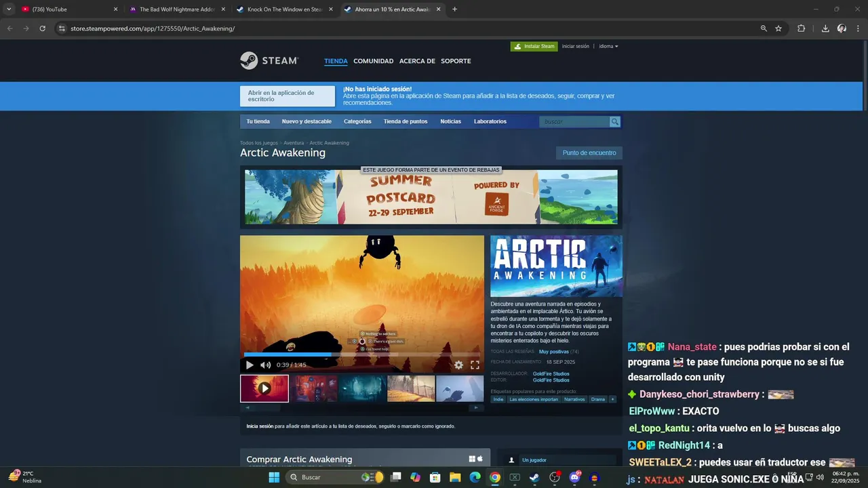Image resolution: width=868 pixels, height=488 pixels.
Task: Mute the trailer volume speaker icon
Action: click(265, 365)
